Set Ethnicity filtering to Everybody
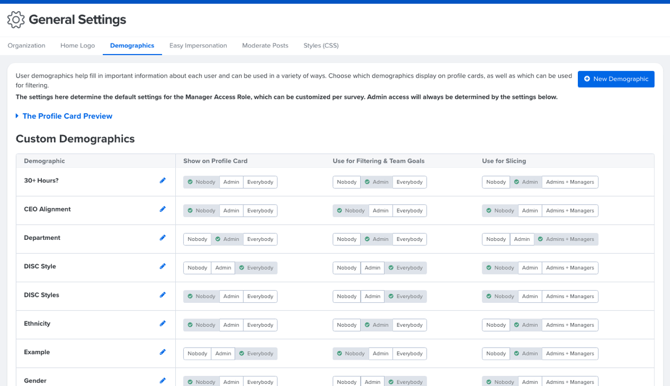 (409, 325)
